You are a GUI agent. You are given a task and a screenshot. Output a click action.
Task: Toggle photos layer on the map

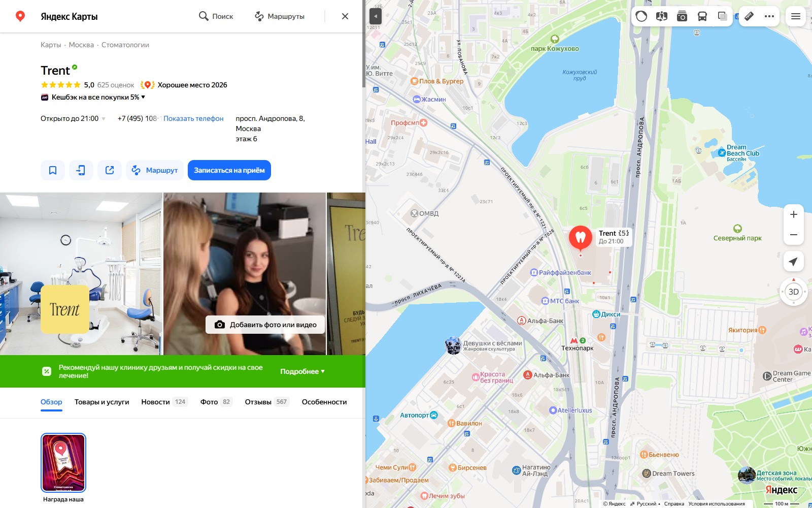(682, 16)
